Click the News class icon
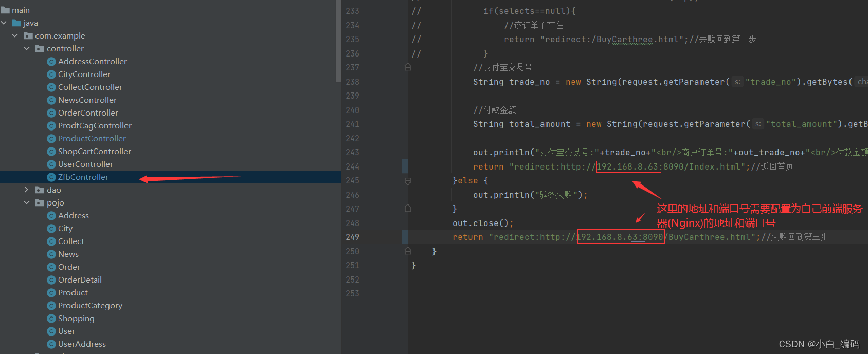Viewport: 868px width, 354px height. (51, 254)
